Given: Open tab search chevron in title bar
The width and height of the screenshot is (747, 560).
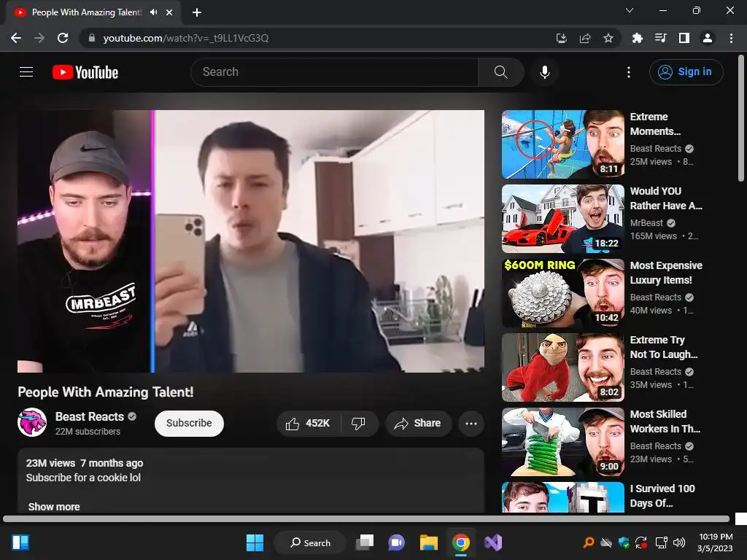Looking at the screenshot, I should (630, 10).
